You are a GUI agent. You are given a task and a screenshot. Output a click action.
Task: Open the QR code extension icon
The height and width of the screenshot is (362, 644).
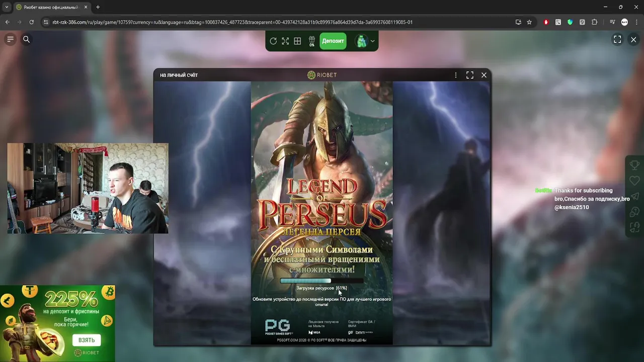pos(558,22)
